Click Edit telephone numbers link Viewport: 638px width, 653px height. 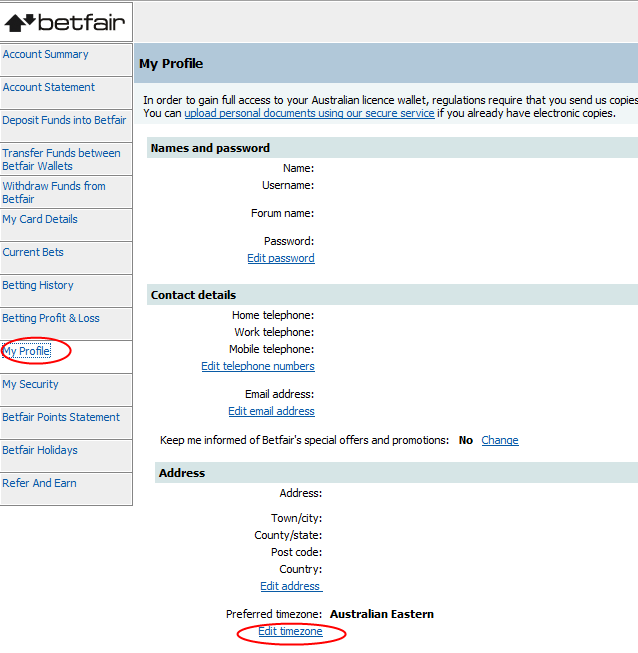258,366
